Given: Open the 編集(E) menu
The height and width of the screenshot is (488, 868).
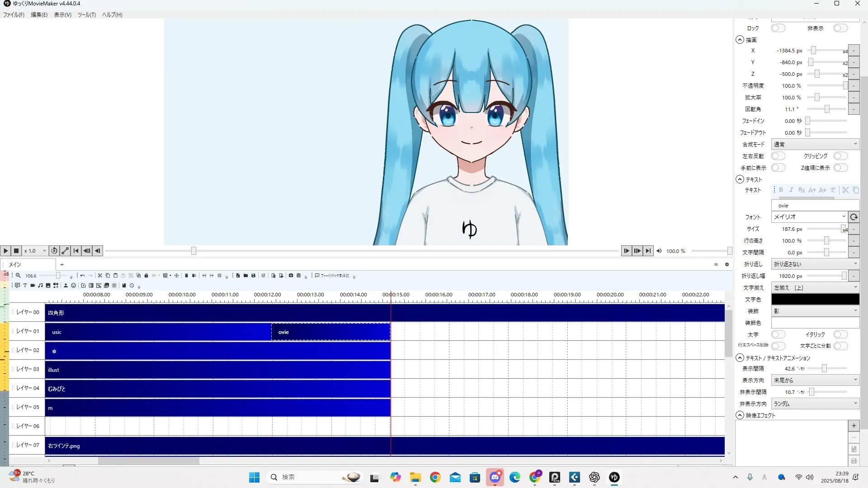Looking at the screenshot, I should point(39,14).
